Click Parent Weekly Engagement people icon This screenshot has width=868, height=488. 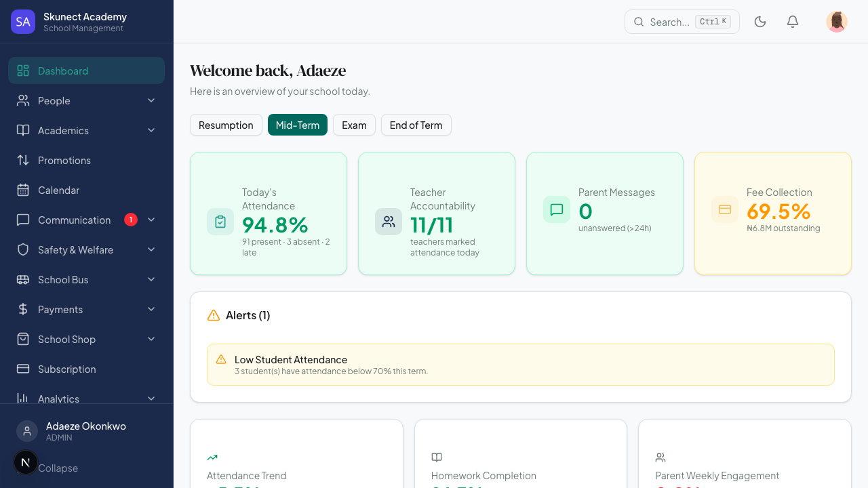(x=660, y=457)
